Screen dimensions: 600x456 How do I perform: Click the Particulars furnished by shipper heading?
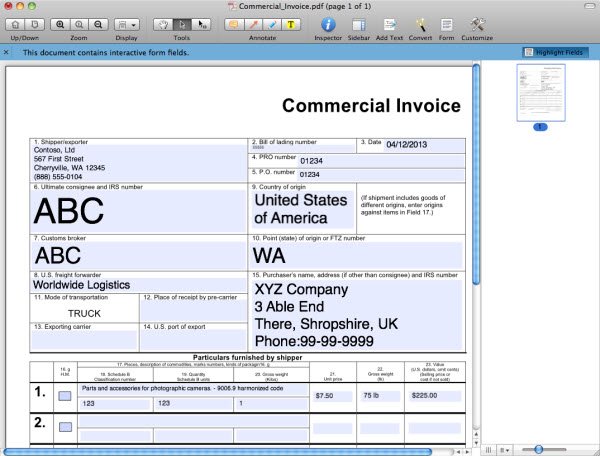(248, 357)
